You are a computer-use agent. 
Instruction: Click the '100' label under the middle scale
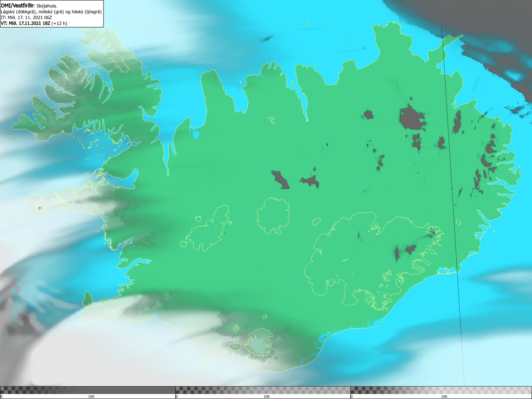coord(266,397)
